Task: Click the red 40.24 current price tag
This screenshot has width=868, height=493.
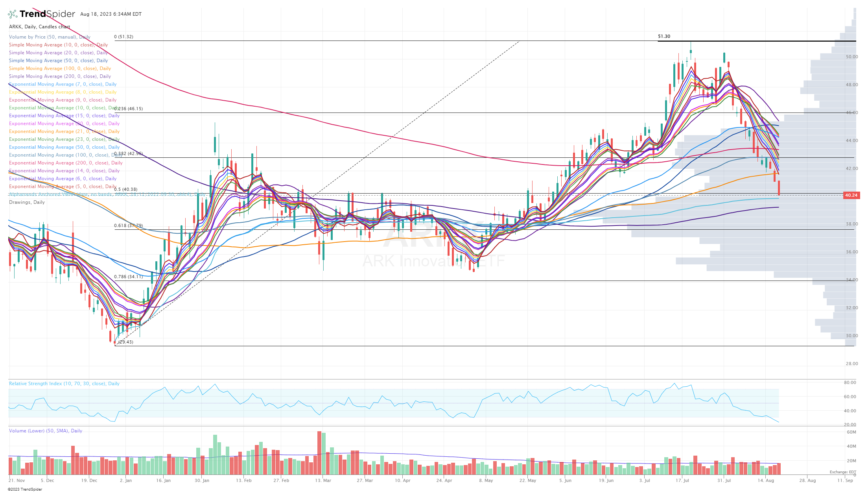Action: tap(851, 195)
